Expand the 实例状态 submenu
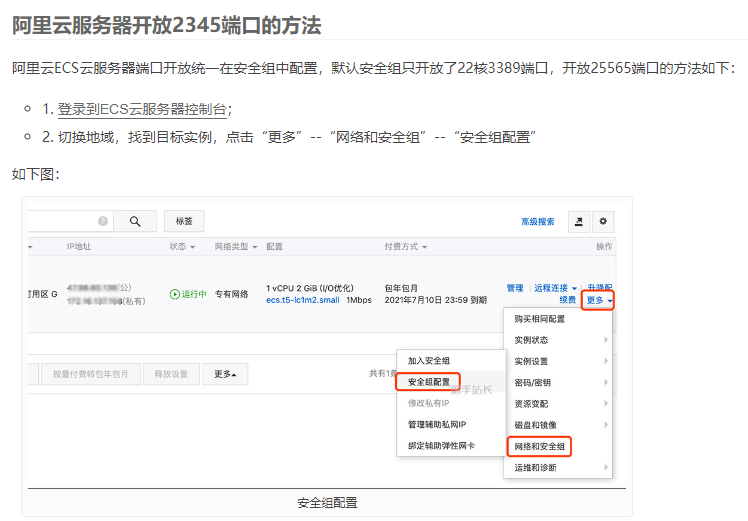This screenshot has height=521, width=748. tap(558, 340)
